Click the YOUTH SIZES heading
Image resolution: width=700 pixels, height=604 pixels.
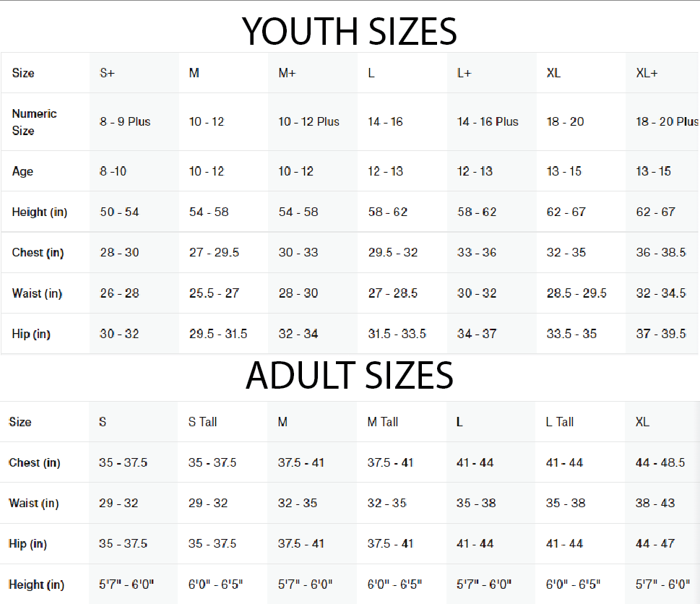point(350,31)
